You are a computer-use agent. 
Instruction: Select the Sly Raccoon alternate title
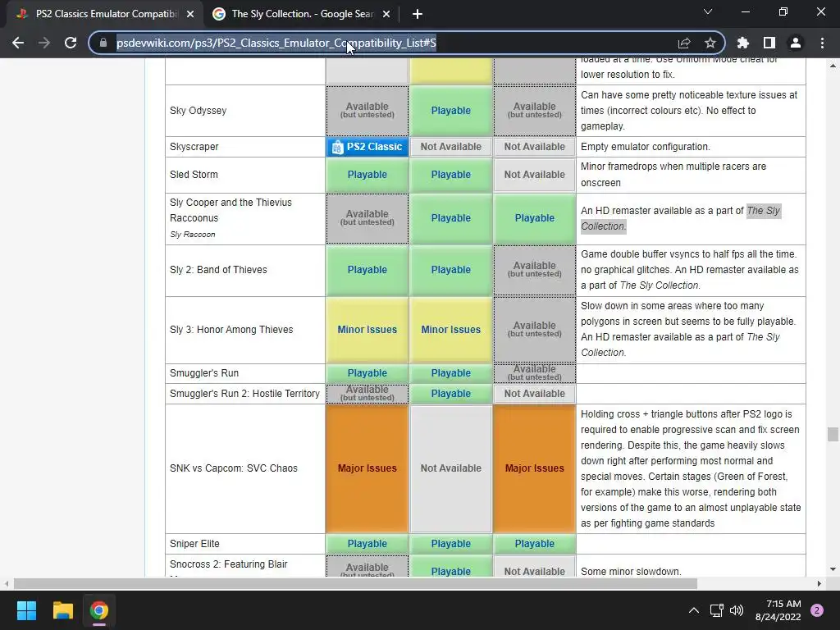coord(192,234)
